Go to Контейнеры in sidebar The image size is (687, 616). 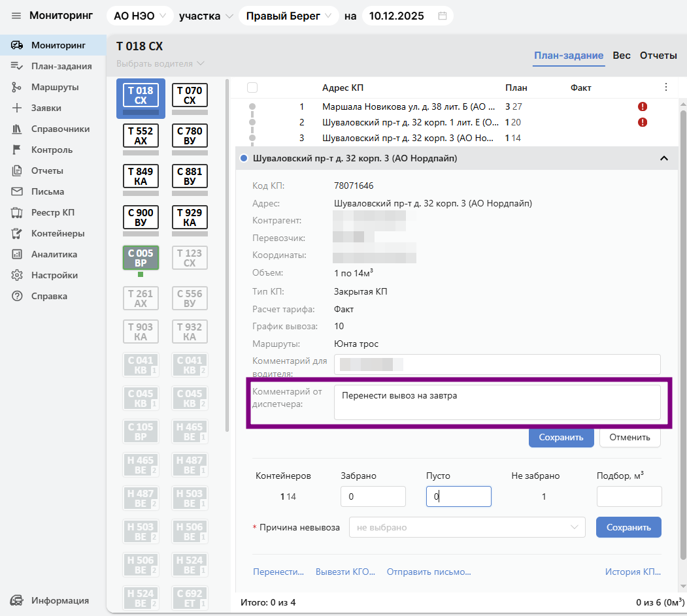(58, 233)
